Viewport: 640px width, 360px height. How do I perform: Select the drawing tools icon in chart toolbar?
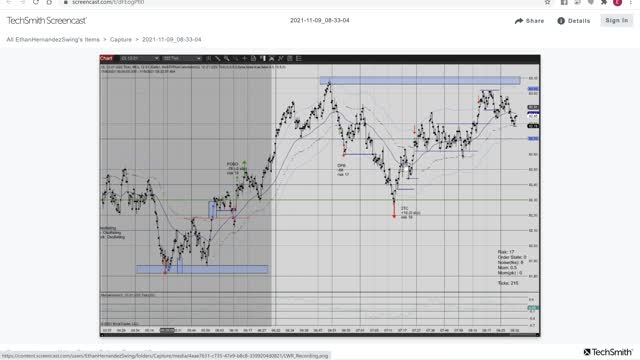tap(218, 59)
